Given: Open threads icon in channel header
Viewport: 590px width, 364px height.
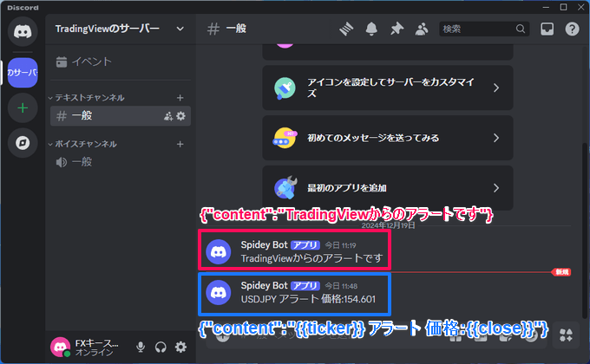Looking at the screenshot, I should (x=346, y=29).
